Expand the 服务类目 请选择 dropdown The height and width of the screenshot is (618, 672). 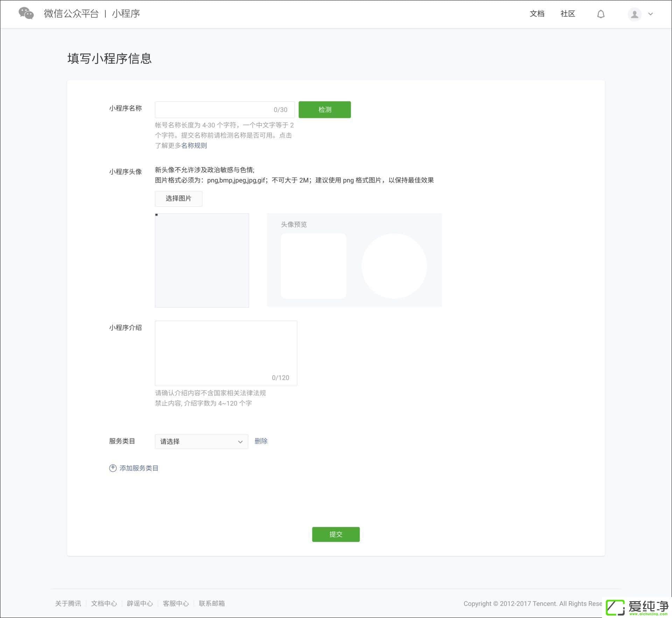[201, 442]
